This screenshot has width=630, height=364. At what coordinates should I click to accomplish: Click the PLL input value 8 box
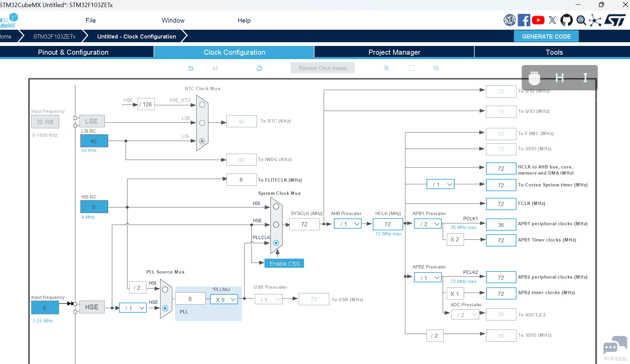(190, 299)
